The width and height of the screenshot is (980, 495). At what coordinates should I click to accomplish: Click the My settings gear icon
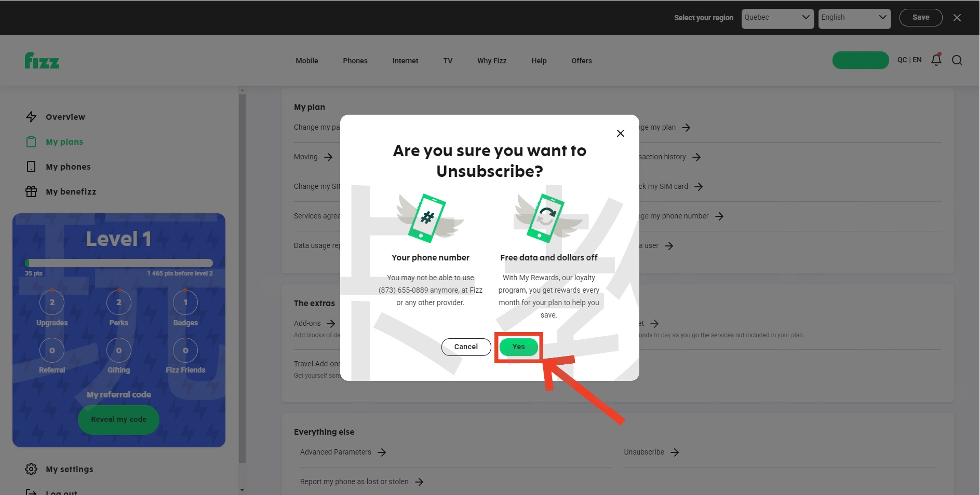31,469
